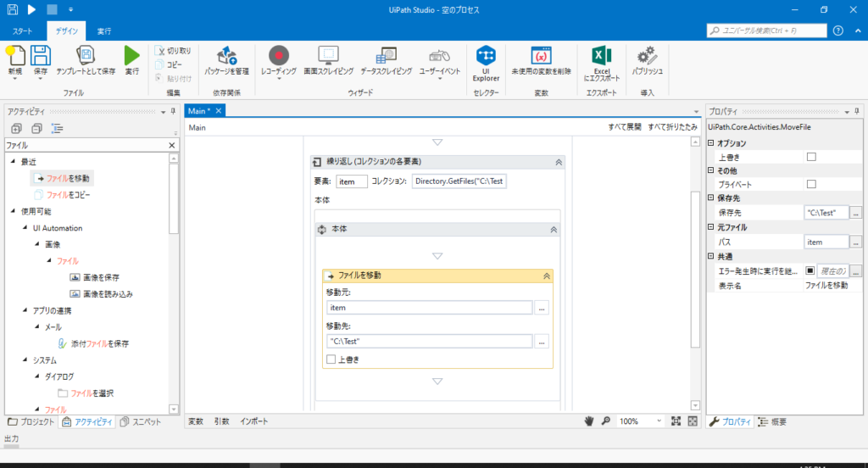Click the universal search box
Image resolution: width=868 pixels, height=468 pixels.
coord(766,31)
